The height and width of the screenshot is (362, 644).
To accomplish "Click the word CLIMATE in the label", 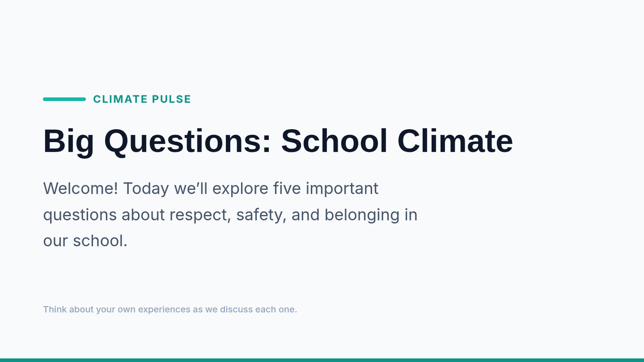I will tap(121, 99).
